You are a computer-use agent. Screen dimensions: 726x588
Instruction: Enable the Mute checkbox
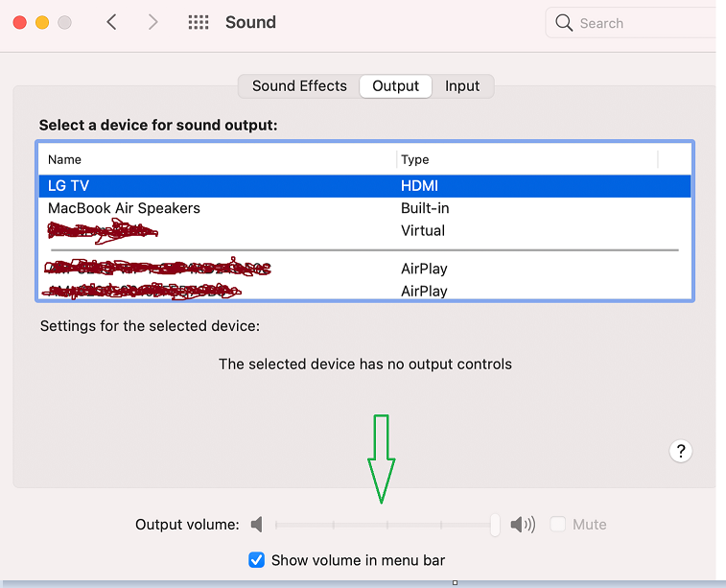click(x=557, y=525)
